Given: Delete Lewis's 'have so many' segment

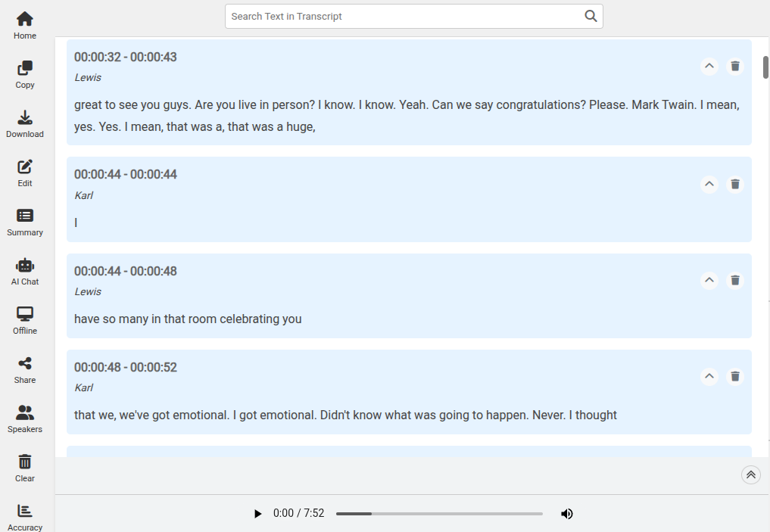Looking at the screenshot, I should tap(734, 280).
